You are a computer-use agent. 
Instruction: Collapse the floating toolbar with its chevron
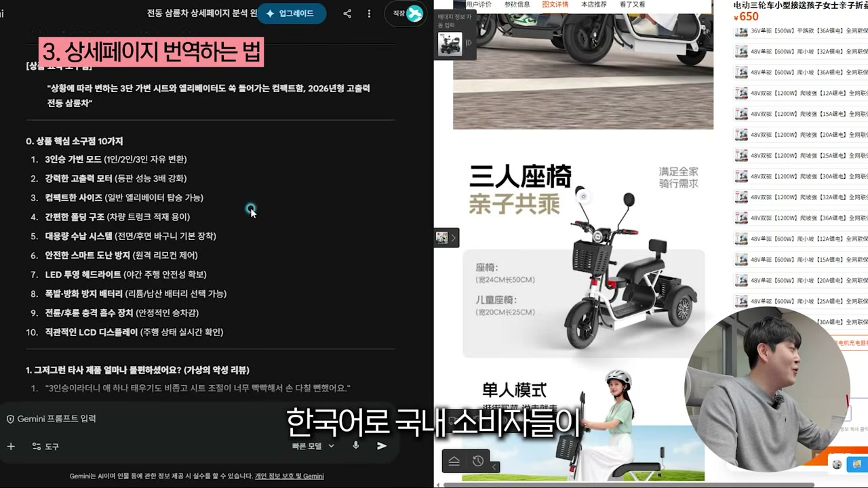pos(495,466)
